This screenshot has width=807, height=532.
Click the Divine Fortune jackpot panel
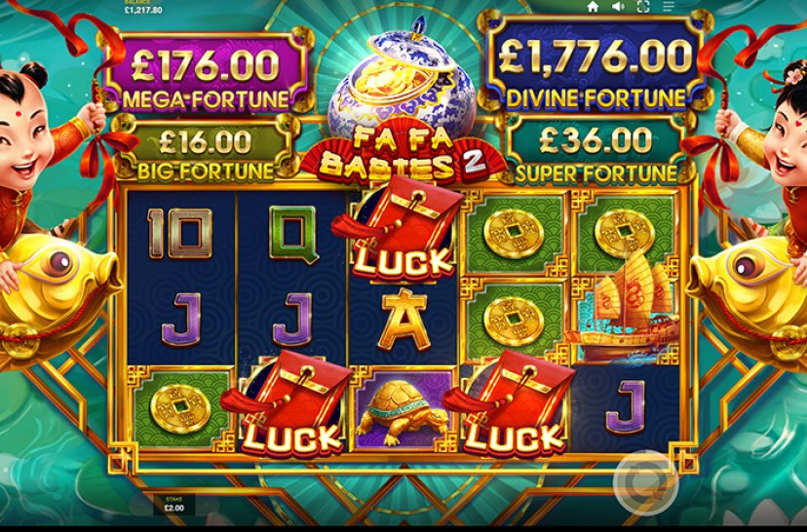click(595, 68)
